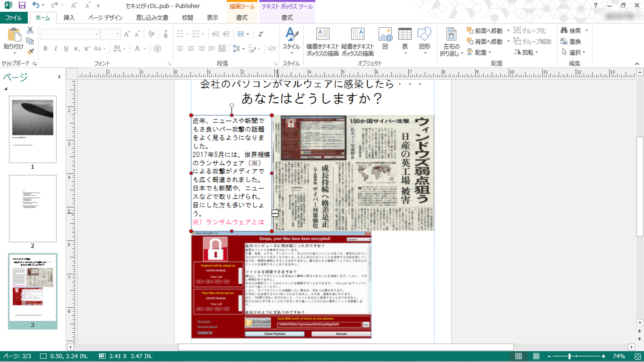Switch to Mailings (差し込み文書) tab
The image size is (644, 362).
click(152, 18)
